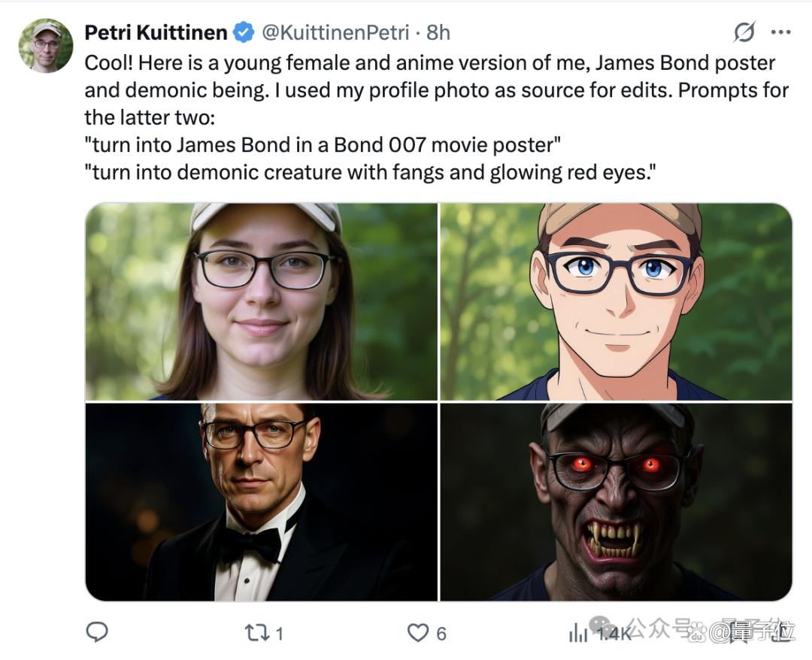This screenshot has height=660, width=812.
Task: View analytics via bar chart icon
Action: [x=577, y=633]
